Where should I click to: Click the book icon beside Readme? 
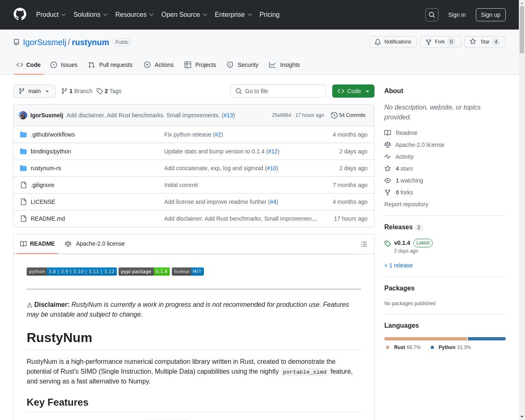coord(388,133)
